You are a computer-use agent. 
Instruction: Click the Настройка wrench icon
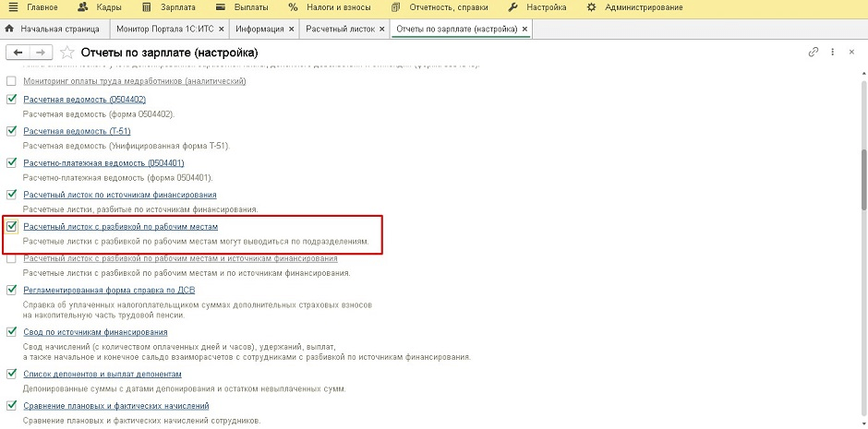point(513,7)
